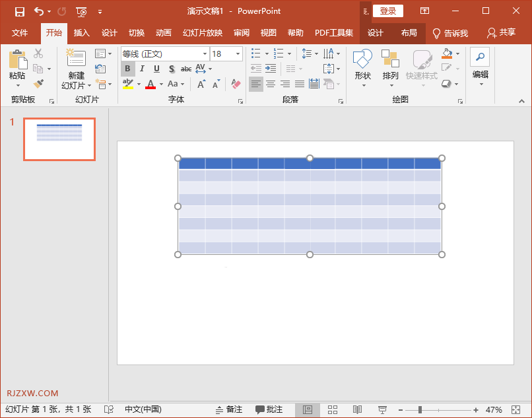This screenshot has height=418, width=532.
Task: Toggle Italic formatting
Action: tap(143, 69)
